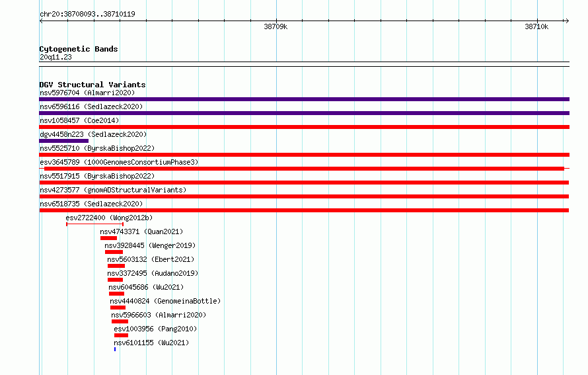Click the dgv4458n223 (Sedlazeck2020) label

pyautogui.click(x=93, y=134)
